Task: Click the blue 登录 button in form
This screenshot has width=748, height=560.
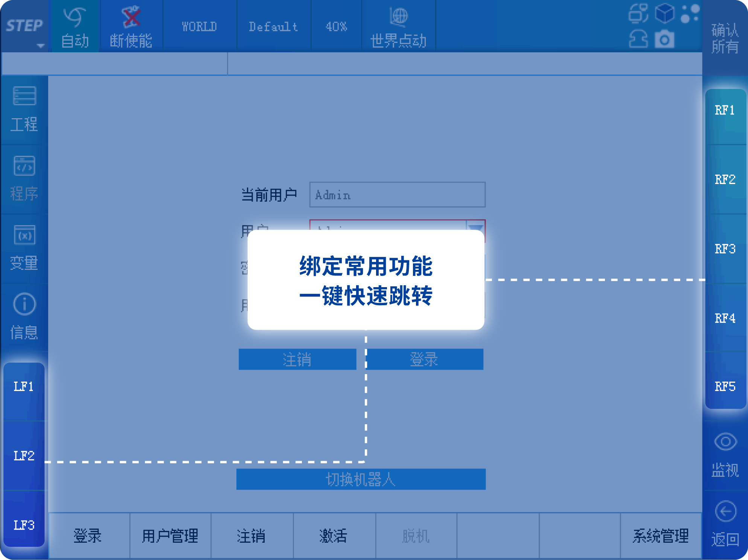Action: [x=425, y=359]
